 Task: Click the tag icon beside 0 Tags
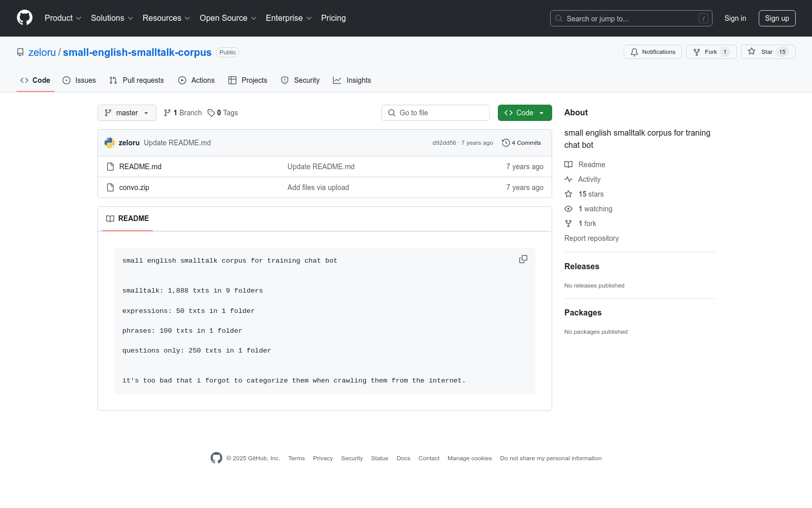tap(211, 113)
